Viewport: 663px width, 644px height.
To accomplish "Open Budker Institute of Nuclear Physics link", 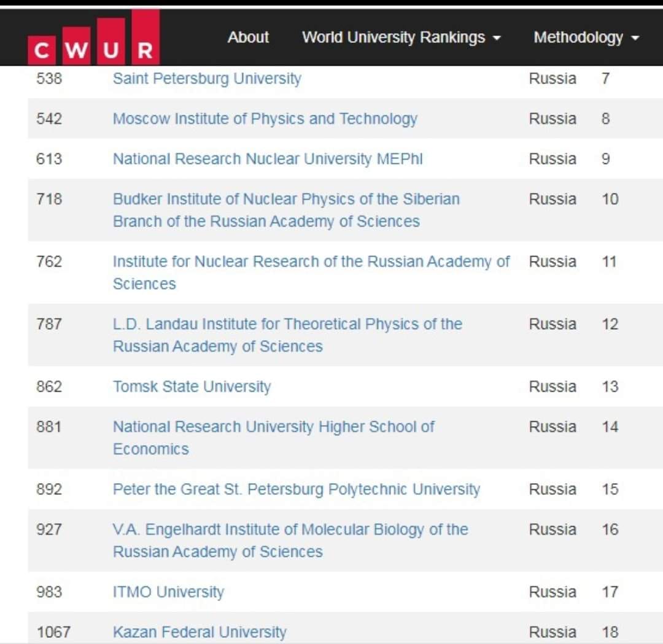I will [x=285, y=200].
